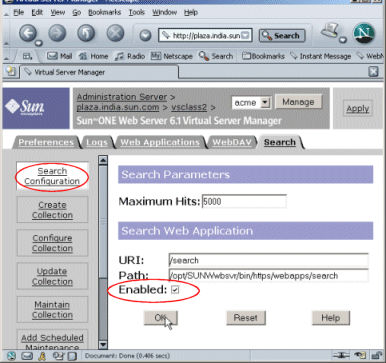Open the Bookmarks menu
Viewport: 386px width, 363px height.
tap(104, 12)
